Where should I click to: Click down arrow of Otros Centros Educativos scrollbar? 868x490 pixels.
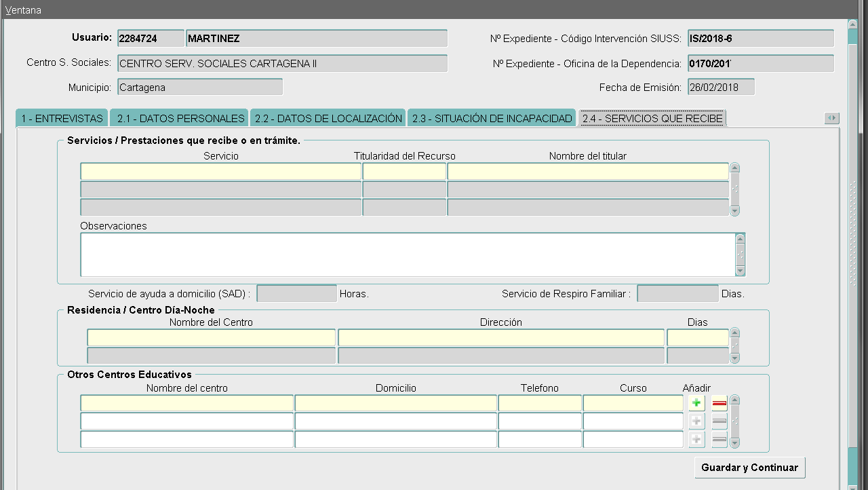(x=734, y=442)
